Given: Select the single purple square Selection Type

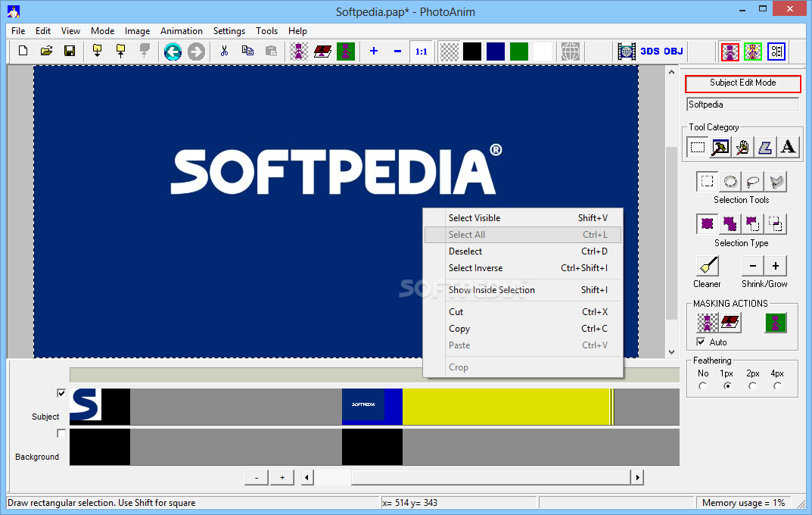Looking at the screenshot, I should tap(708, 224).
